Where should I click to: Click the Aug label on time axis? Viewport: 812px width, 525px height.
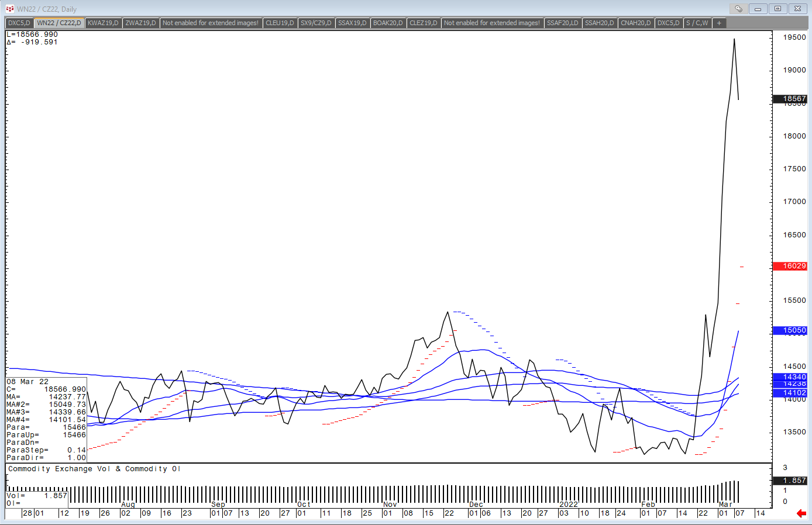[x=128, y=505]
